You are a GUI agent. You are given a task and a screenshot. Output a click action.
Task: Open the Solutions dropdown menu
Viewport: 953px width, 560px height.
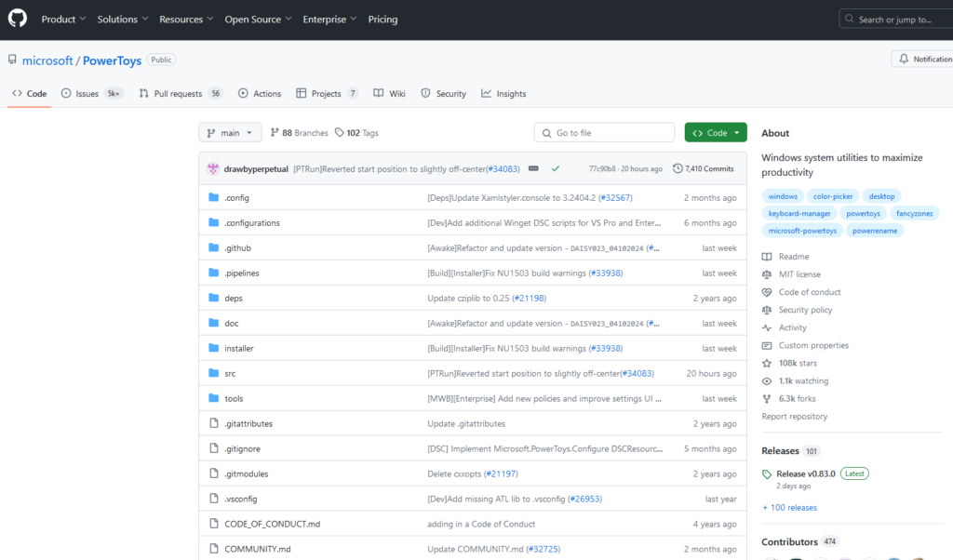point(123,20)
